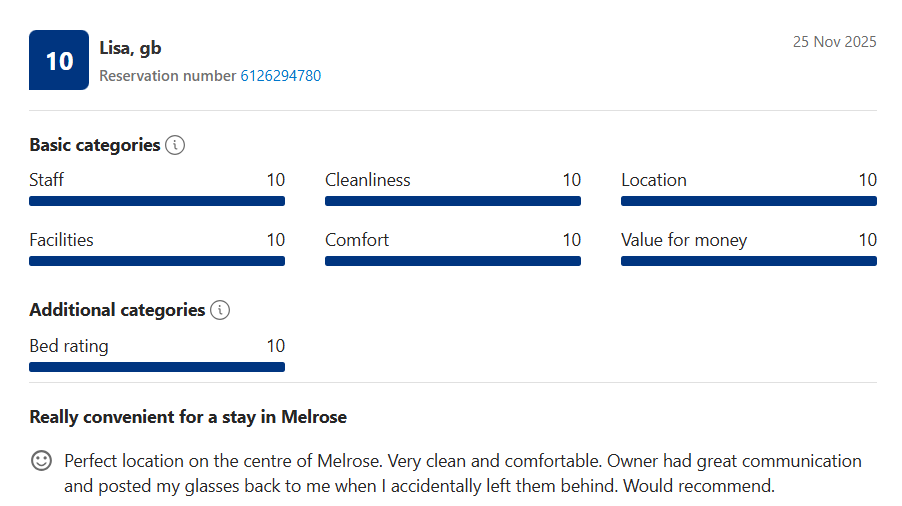Click the review comment paragraph text

pos(462,474)
